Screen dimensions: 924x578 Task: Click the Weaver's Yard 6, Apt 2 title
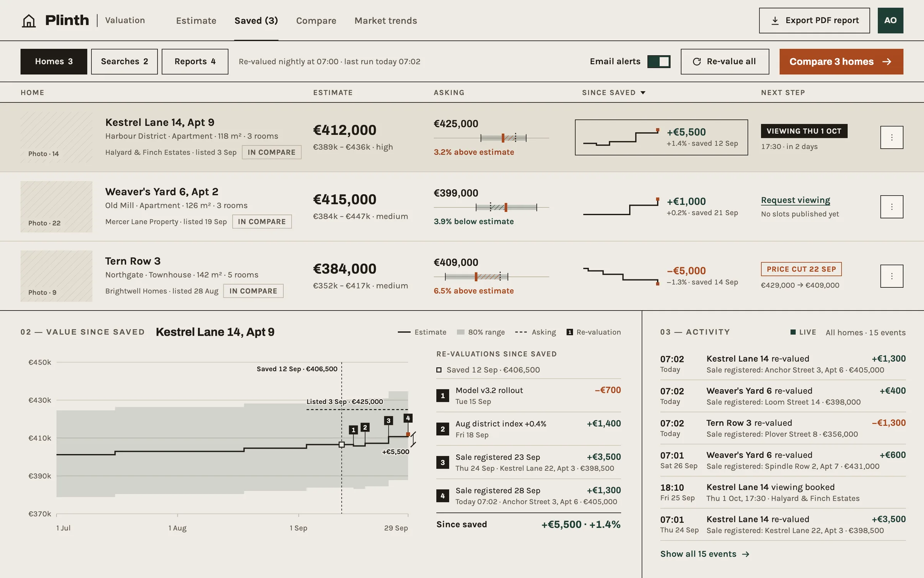pyautogui.click(x=162, y=192)
